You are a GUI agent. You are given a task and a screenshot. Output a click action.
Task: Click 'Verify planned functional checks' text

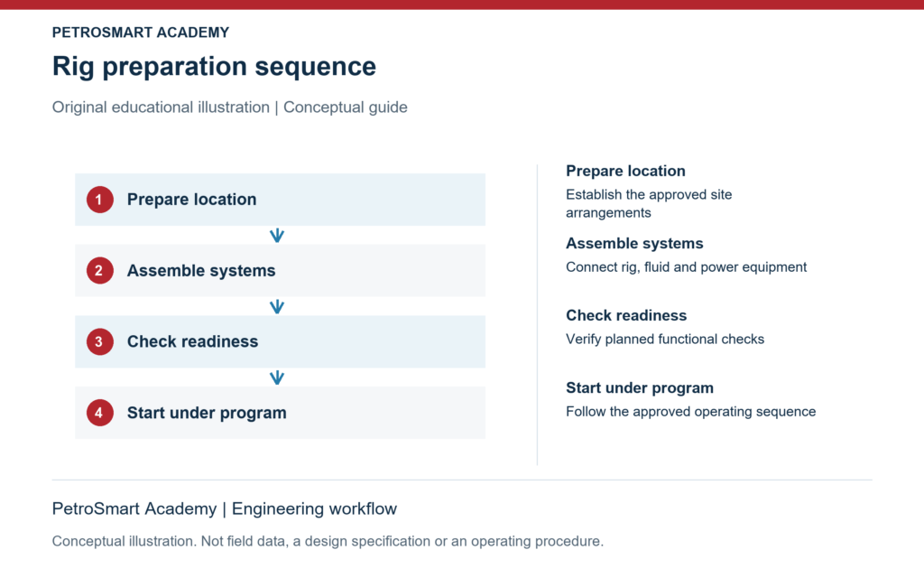pos(665,340)
